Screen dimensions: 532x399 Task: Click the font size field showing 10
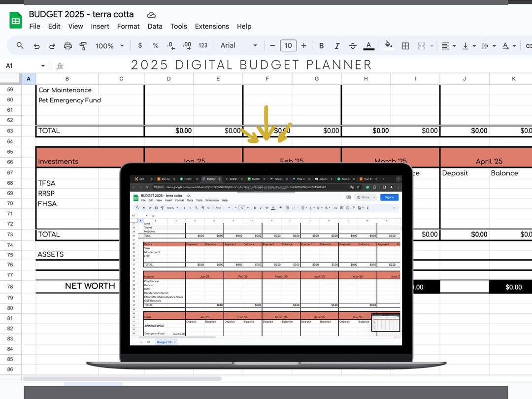pyautogui.click(x=288, y=45)
